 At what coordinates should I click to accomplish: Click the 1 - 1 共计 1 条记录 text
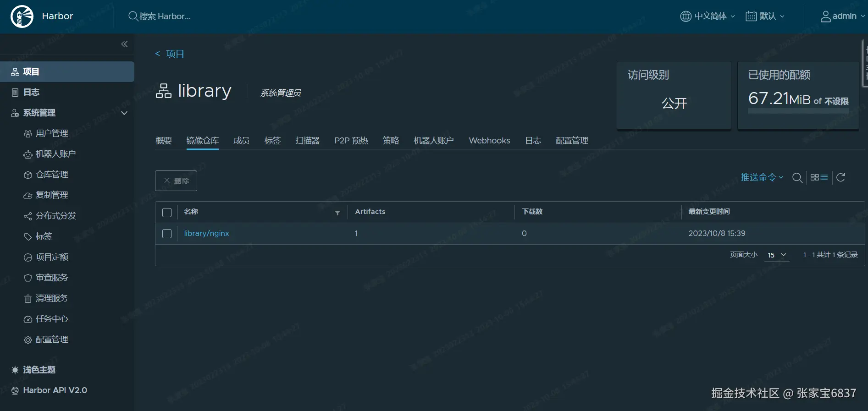(x=830, y=255)
